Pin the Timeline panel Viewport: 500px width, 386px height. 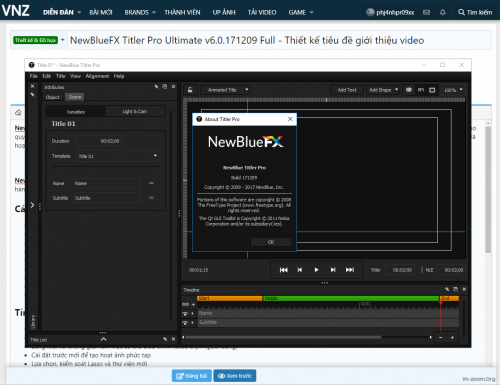(x=447, y=289)
